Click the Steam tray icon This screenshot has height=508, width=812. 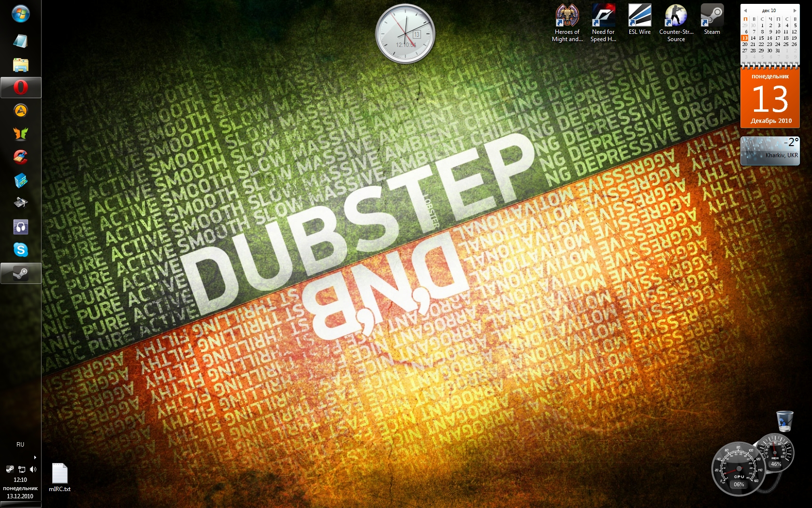tap(10, 469)
